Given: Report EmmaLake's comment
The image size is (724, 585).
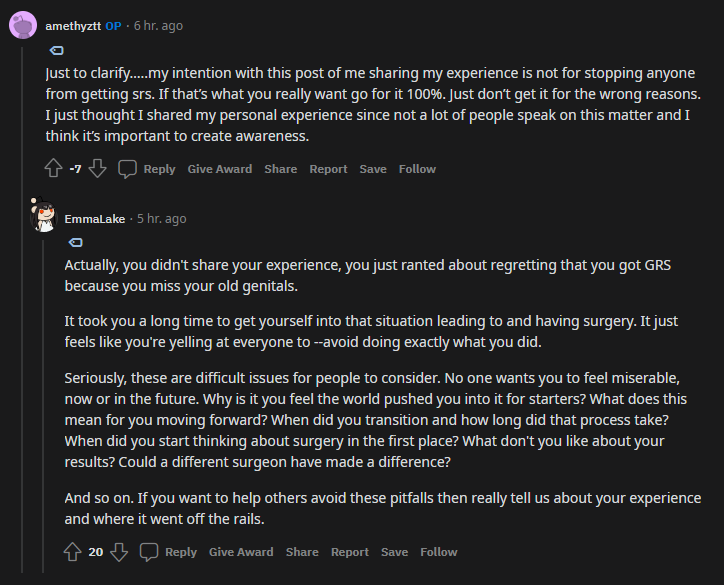Looking at the screenshot, I should pyautogui.click(x=350, y=552).
